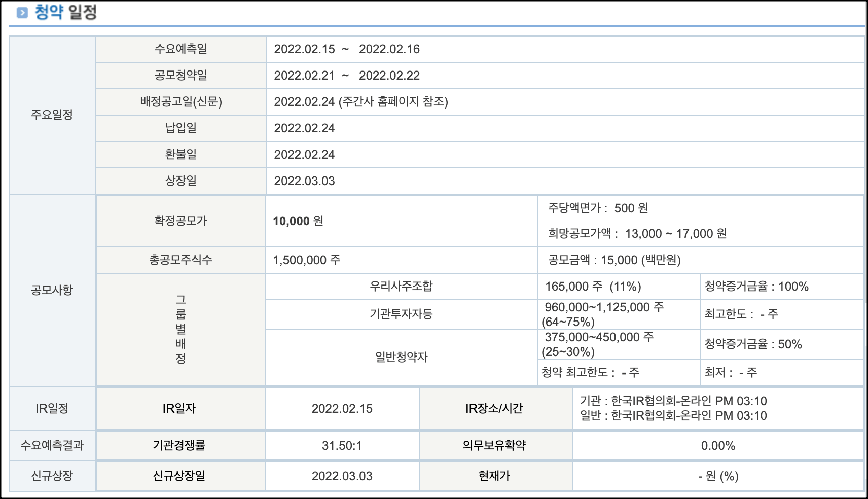Select the 상장일 label
This screenshot has height=499, width=868.
pyautogui.click(x=181, y=181)
